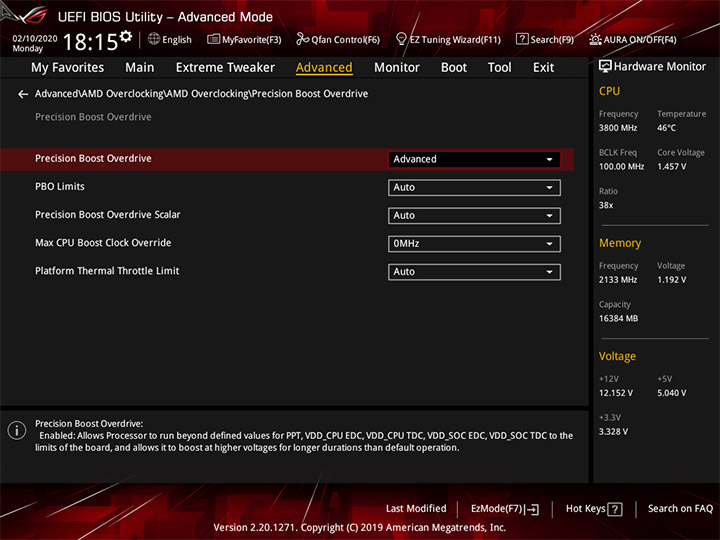Click the info circle icon in help area
The image size is (720, 540).
pyautogui.click(x=17, y=431)
